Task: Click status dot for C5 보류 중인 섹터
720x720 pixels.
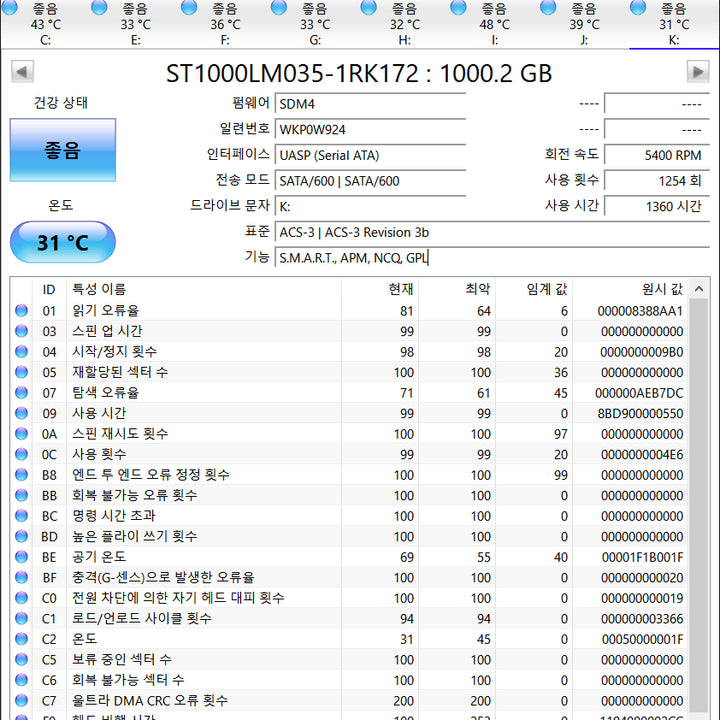Action: click(21, 659)
